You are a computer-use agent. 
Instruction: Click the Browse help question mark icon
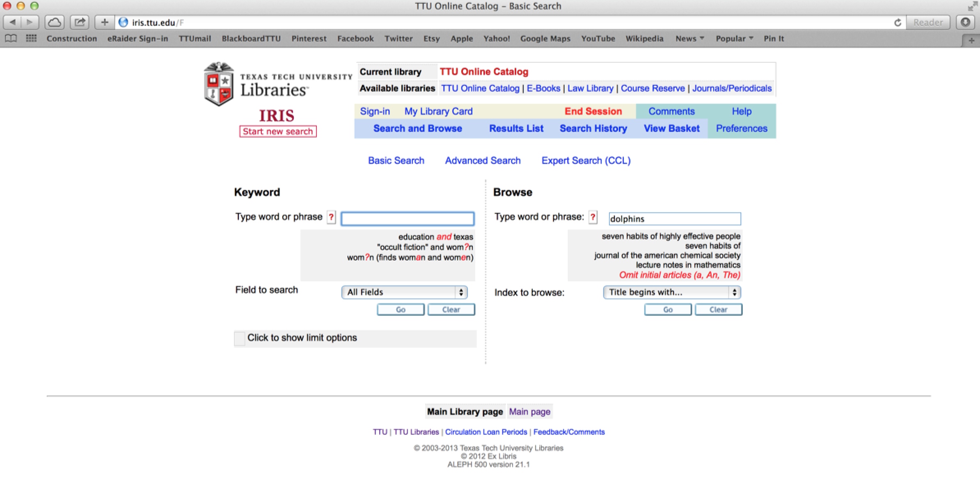[x=593, y=217]
